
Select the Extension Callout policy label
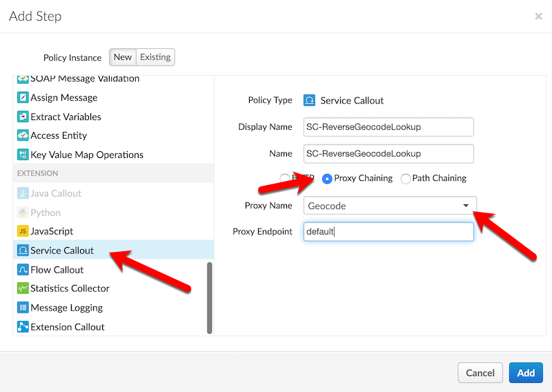(x=68, y=327)
